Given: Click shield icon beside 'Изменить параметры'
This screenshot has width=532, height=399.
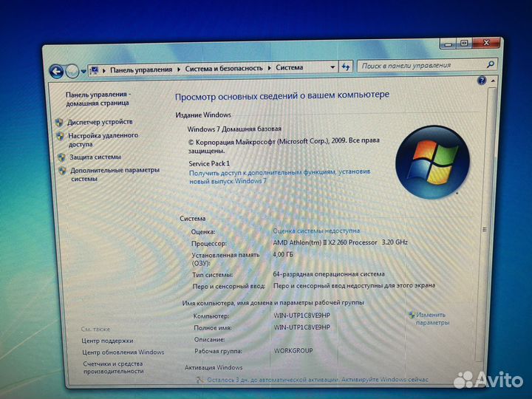Looking at the screenshot, I should [x=412, y=315].
